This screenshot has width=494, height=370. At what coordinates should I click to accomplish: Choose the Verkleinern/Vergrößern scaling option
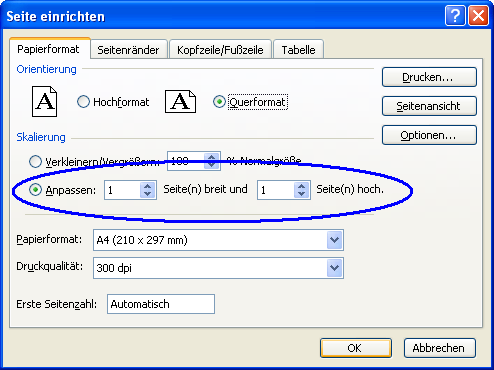click(35, 162)
